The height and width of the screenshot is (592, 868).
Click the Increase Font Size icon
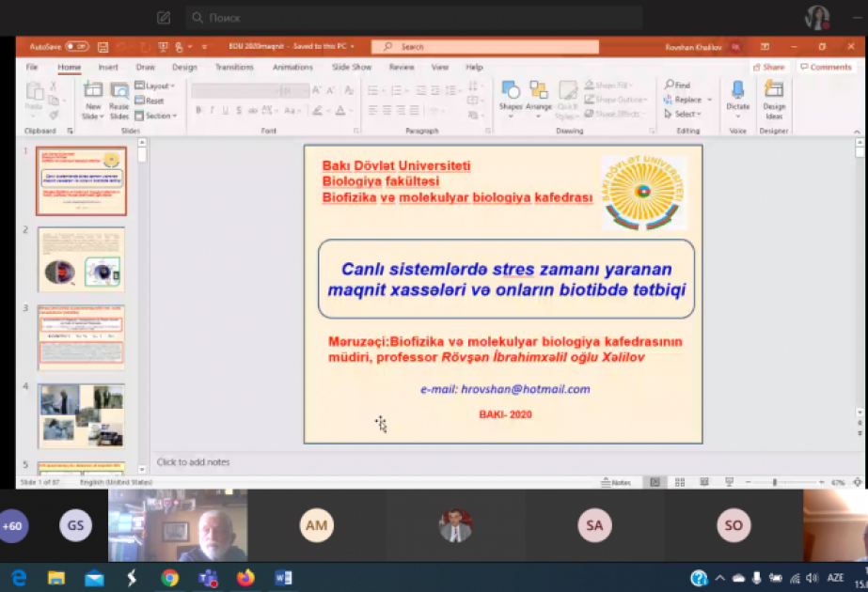[x=316, y=90]
